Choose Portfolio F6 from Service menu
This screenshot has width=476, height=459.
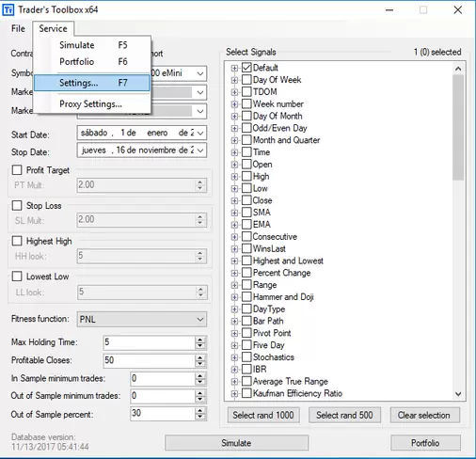click(x=92, y=61)
